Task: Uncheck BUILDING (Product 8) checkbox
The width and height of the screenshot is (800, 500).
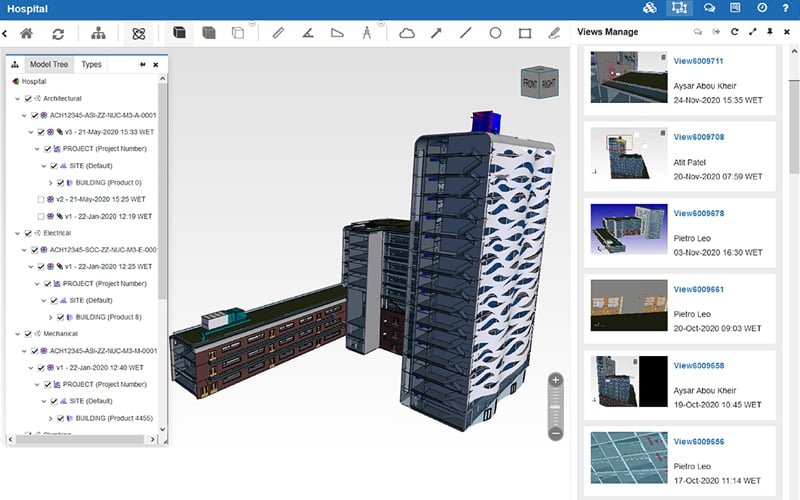Action: click(60, 317)
